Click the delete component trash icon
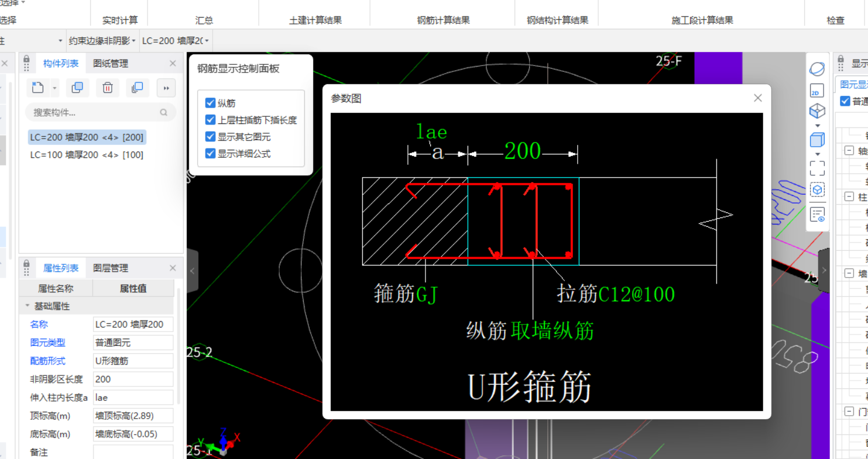The width and height of the screenshot is (868, 459). (108, 88)
